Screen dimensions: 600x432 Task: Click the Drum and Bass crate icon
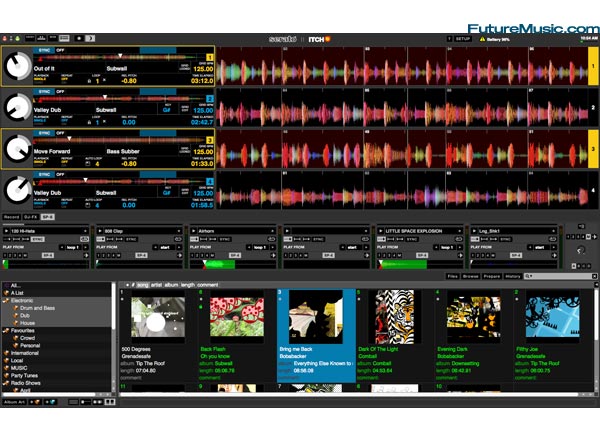pos(16,308)
